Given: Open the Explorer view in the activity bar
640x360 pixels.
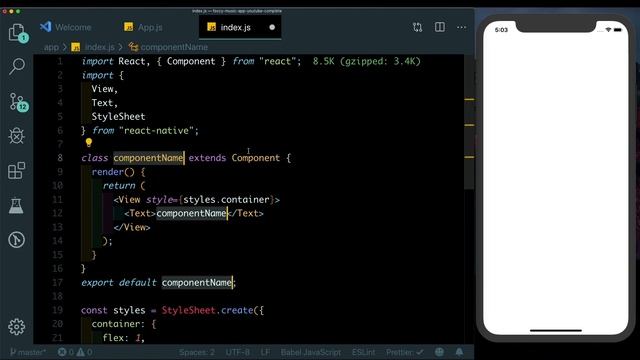Looking at the screenshot, I should pyautogui.click(x=17, y=33).
